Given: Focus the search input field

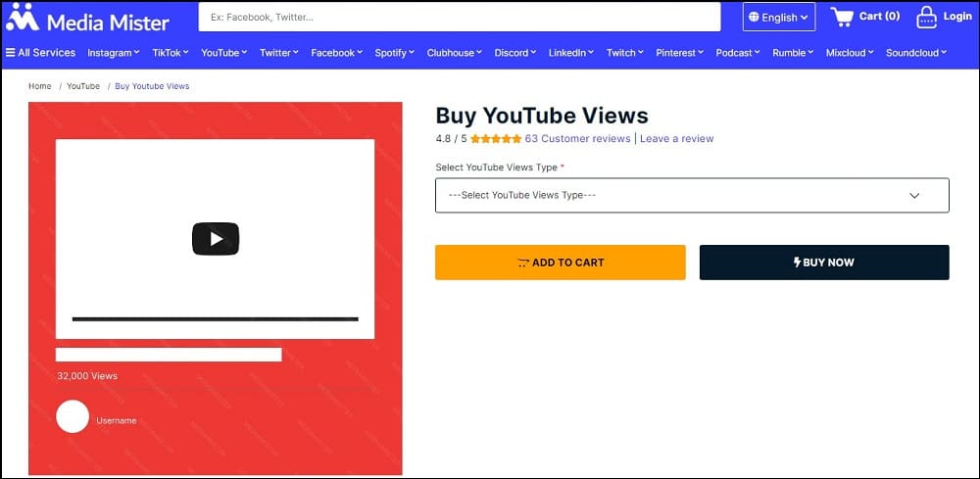Looking at the screenshot, I should click(460, 18).
